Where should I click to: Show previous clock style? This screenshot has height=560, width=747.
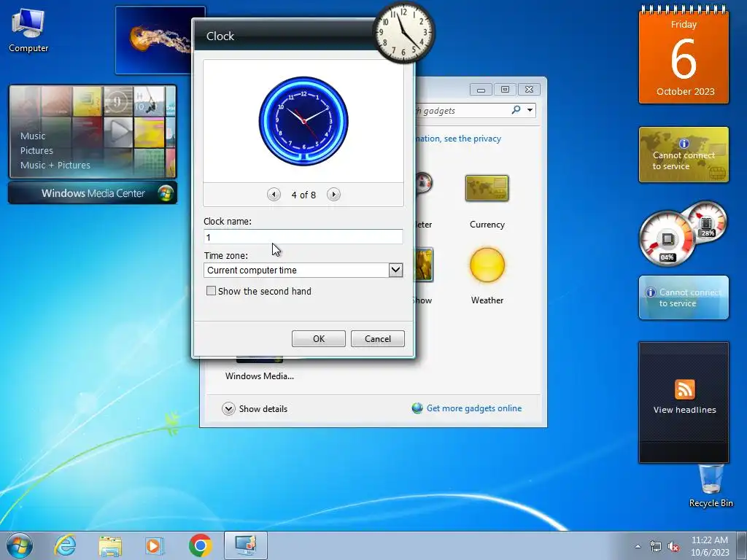pos(274,194)
